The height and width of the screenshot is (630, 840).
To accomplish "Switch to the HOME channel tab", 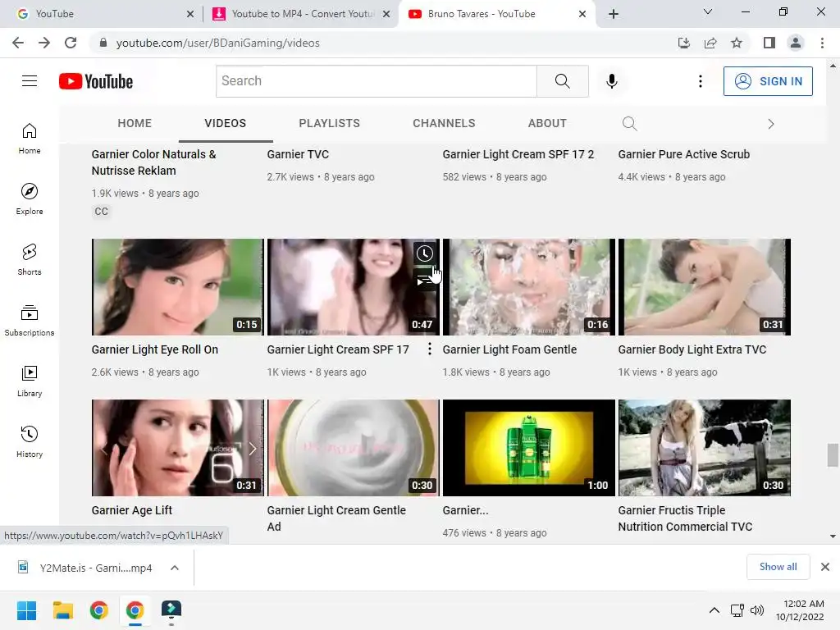I will 135,123.
